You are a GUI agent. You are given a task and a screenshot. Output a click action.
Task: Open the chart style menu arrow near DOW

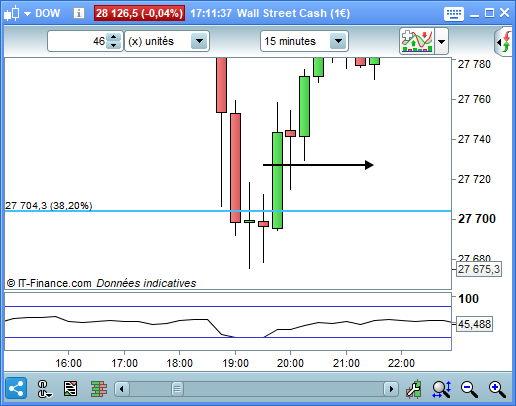point(27,14)
